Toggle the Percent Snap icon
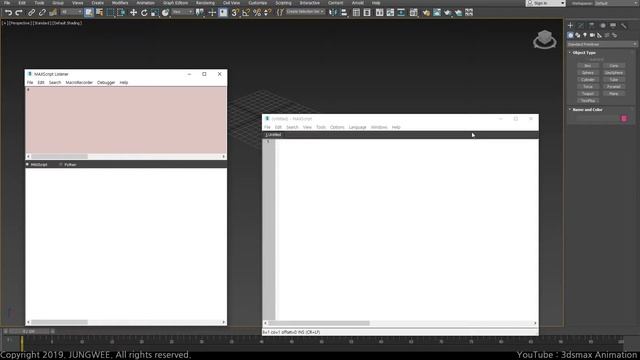Image resolution: width=640 pixels, height=360 pixels. tap(257, 13)
